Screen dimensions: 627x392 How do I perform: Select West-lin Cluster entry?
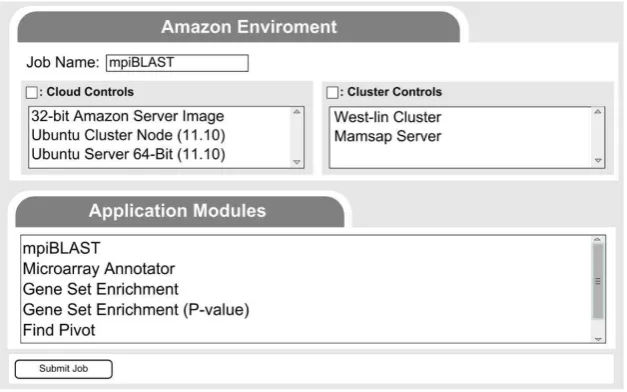coord(387,118)
